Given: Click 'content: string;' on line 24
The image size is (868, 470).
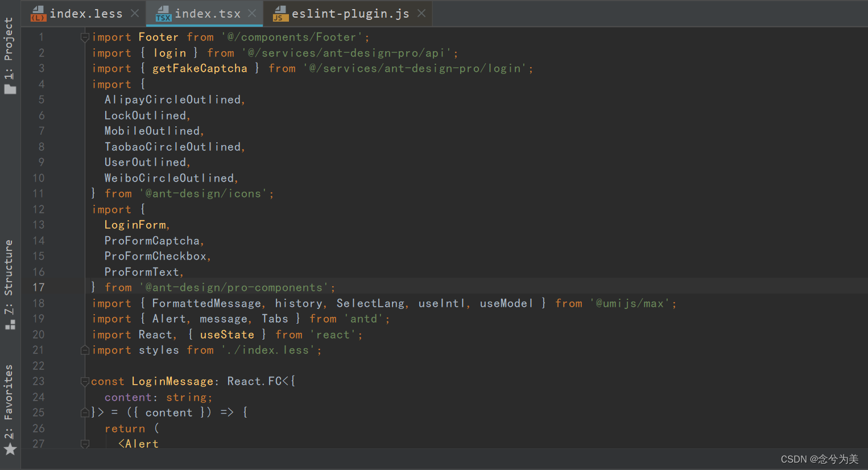Looking at the screenshot, I should [x=158, y=397].
